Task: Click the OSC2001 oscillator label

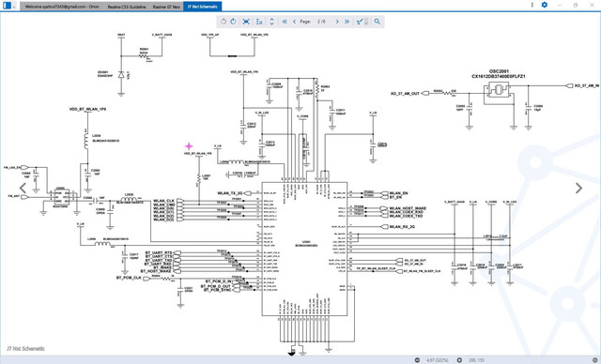Action: click(x=499, y=71)
